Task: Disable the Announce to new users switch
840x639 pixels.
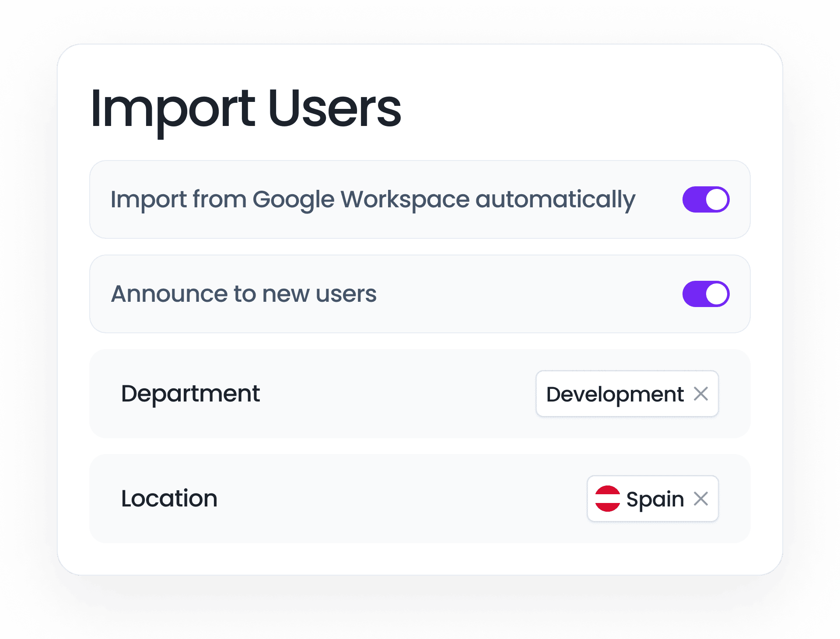Action: pos(706,294)
